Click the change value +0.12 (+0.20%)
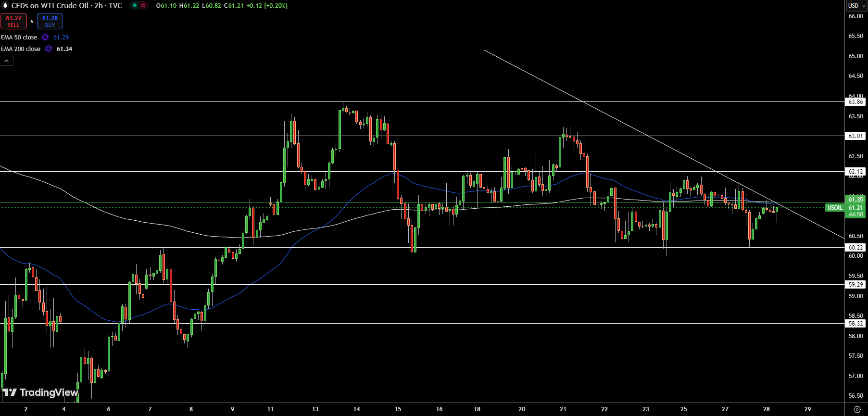Viewport: 868px width, 416px height. [x=267, y=6]
